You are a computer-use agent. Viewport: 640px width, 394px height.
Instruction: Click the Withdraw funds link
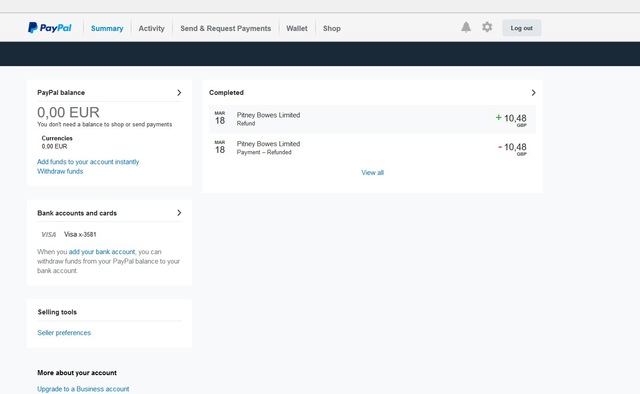tap(60, 171)
